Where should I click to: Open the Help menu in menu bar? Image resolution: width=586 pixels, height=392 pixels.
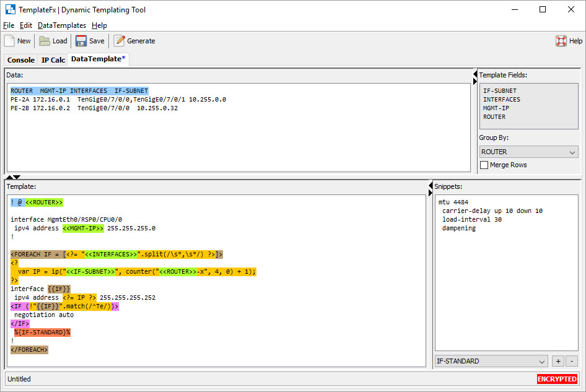[99, 25]
